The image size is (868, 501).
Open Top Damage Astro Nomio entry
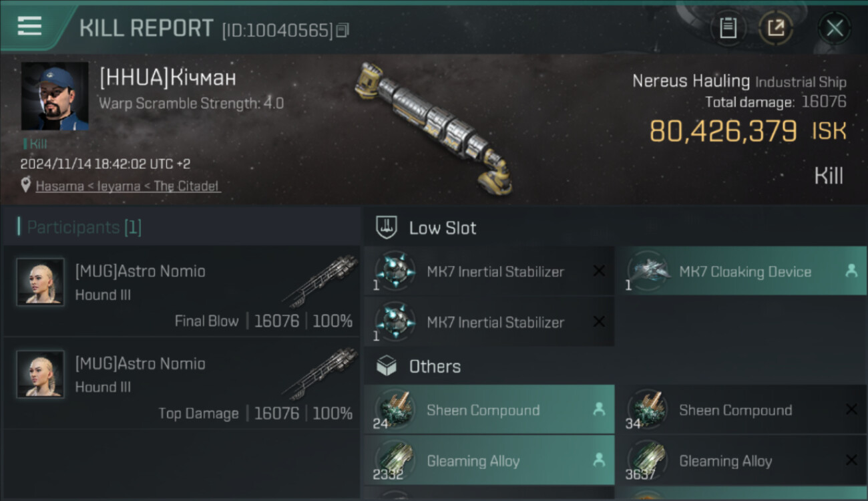pos(182,383)
